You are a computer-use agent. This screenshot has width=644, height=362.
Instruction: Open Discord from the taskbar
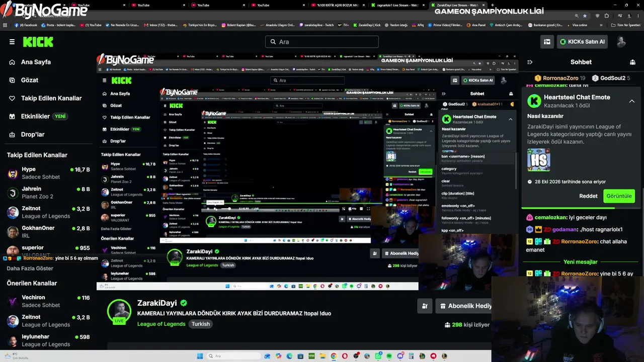[400, 356]
